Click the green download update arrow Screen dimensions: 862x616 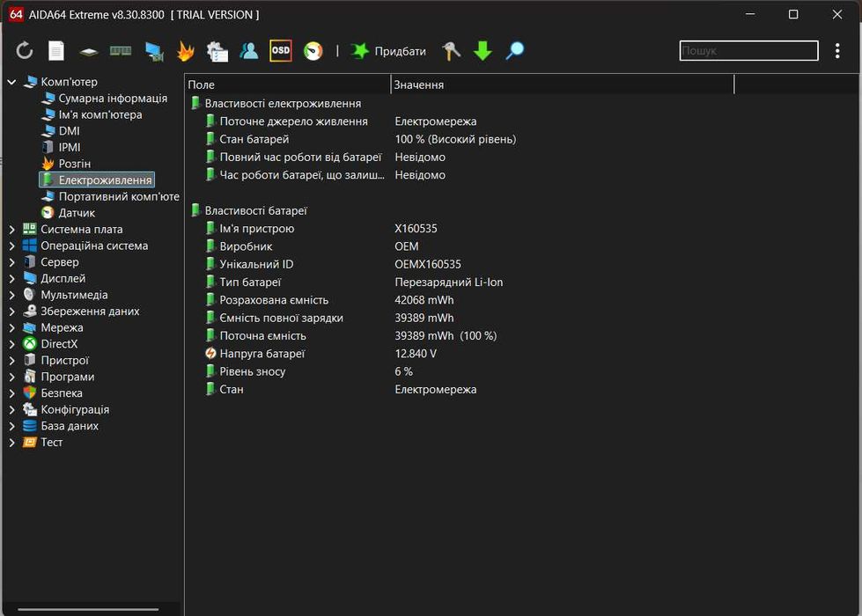tap(483, 51)
